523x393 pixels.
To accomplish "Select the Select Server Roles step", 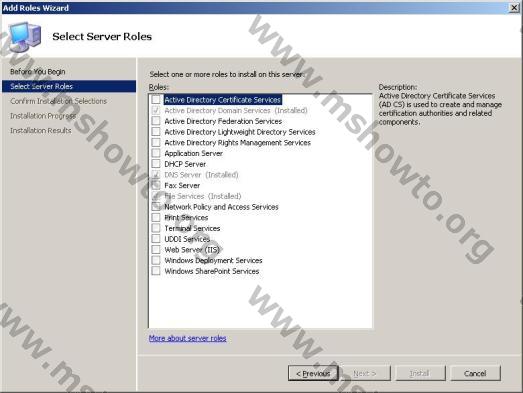I will coord(69,86).
